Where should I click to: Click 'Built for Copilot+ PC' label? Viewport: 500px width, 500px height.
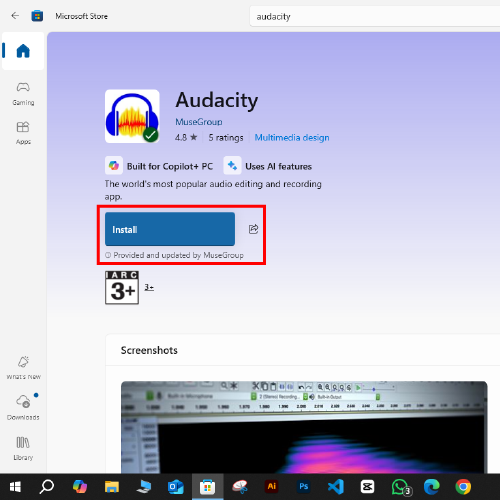170,166
